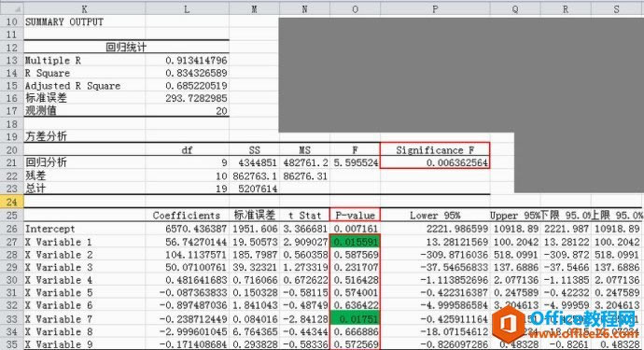Click the 回归统计 heading cell
Screen dimensions: 644x350
(126, 48)
